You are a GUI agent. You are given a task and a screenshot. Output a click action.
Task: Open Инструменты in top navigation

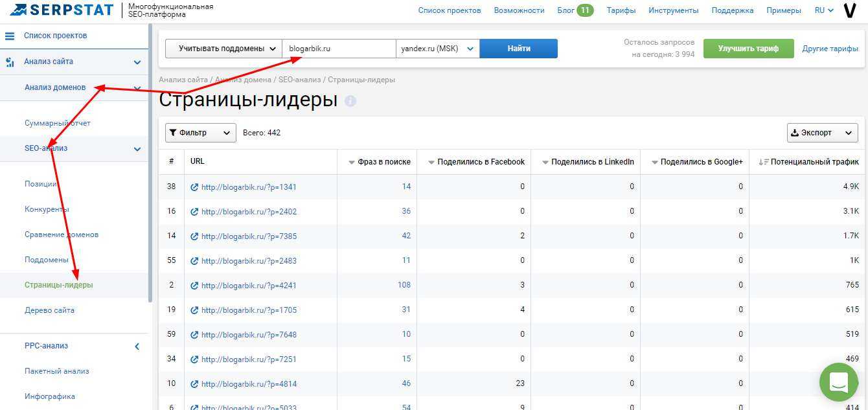pyautogui.click(x=674, y=10)
